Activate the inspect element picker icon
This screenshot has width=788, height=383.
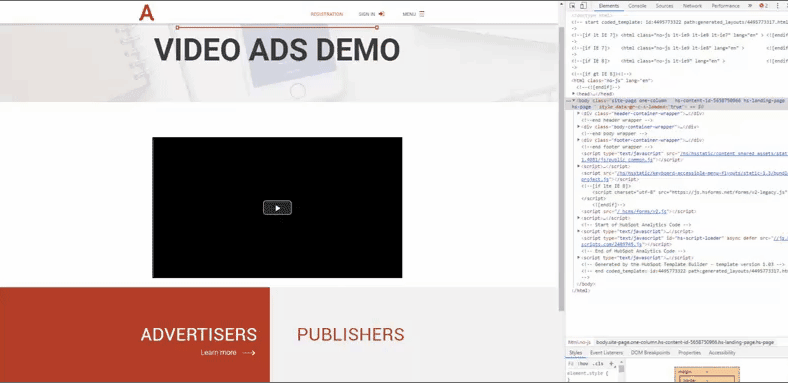[x=572, y=6]
